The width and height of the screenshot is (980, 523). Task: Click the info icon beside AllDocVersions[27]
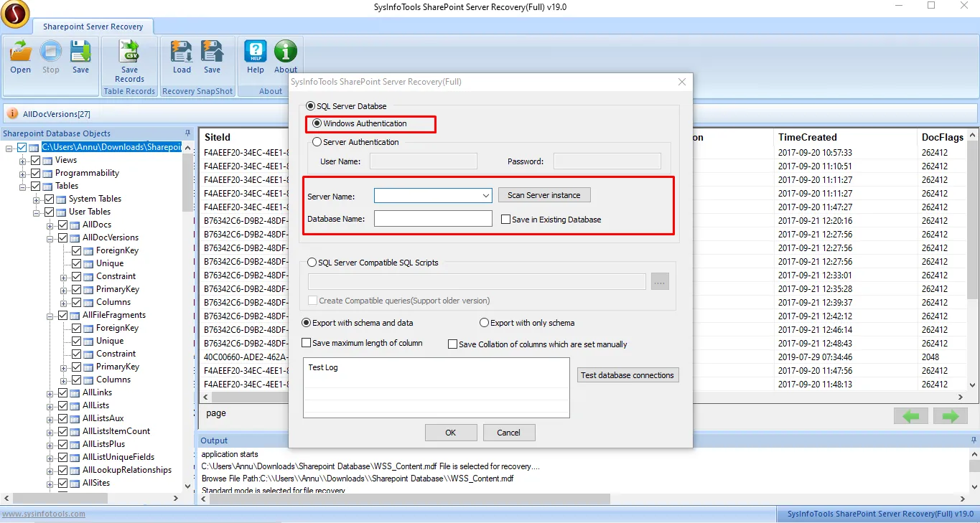coord(14,113)
